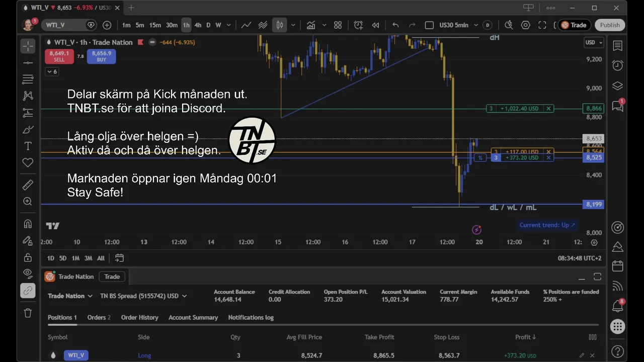
Task: Select the WTI_V window tab
Action: click(70, 8)
